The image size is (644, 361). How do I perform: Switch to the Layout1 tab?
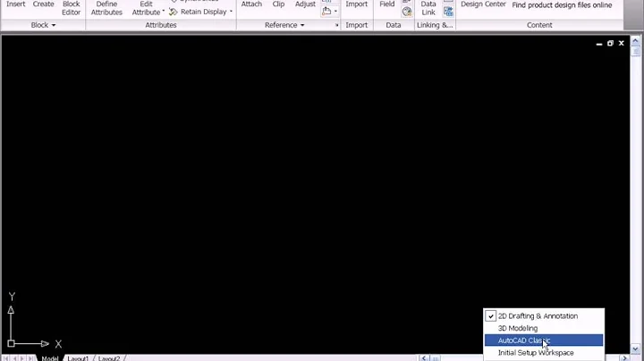[x=78, y=358]
